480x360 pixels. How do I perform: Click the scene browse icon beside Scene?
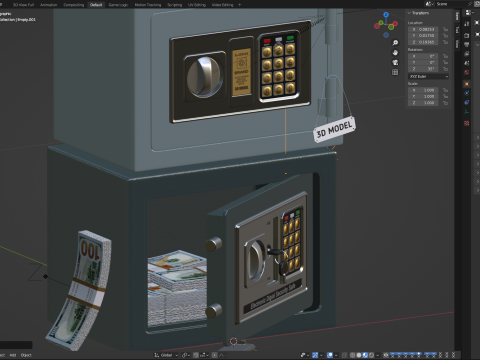430,4
